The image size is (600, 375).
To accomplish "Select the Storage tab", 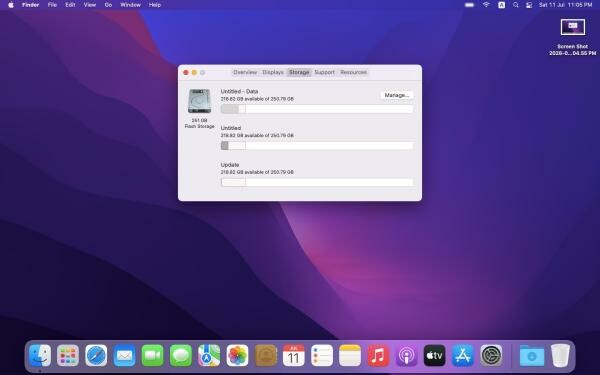I will pos(299,72).
